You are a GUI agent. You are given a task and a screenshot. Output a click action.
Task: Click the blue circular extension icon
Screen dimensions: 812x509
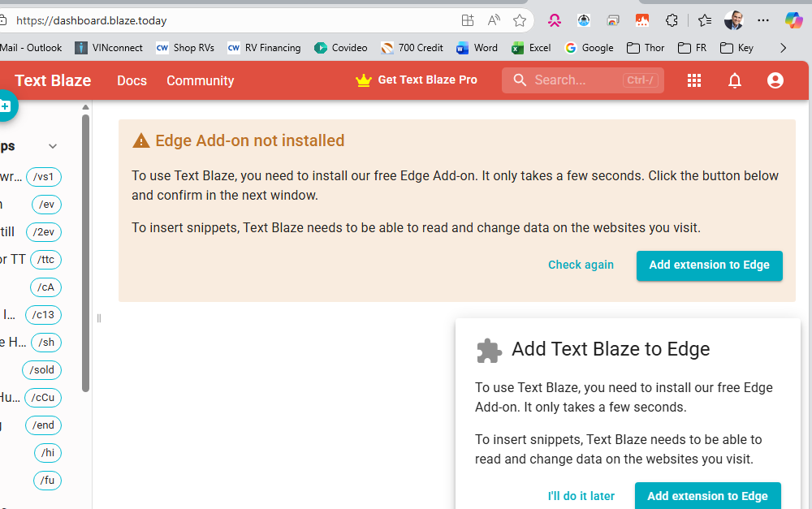pos(584,20)
